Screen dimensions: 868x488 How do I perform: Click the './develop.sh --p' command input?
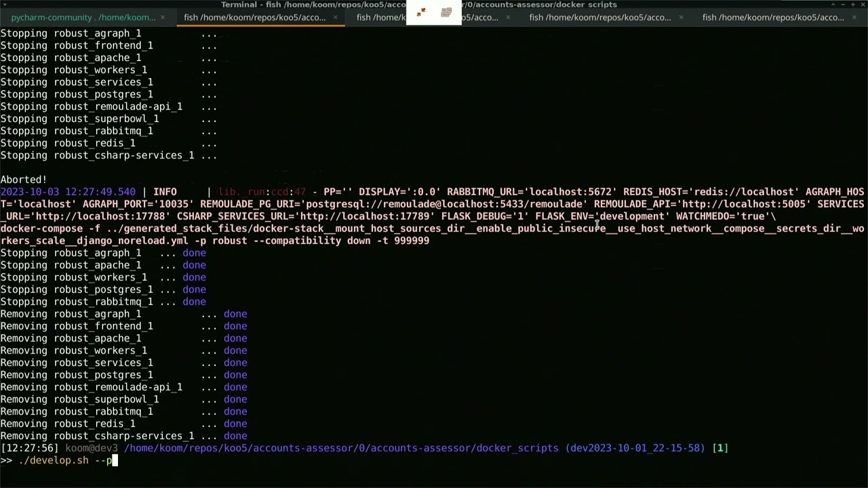(x=65, y=460)
